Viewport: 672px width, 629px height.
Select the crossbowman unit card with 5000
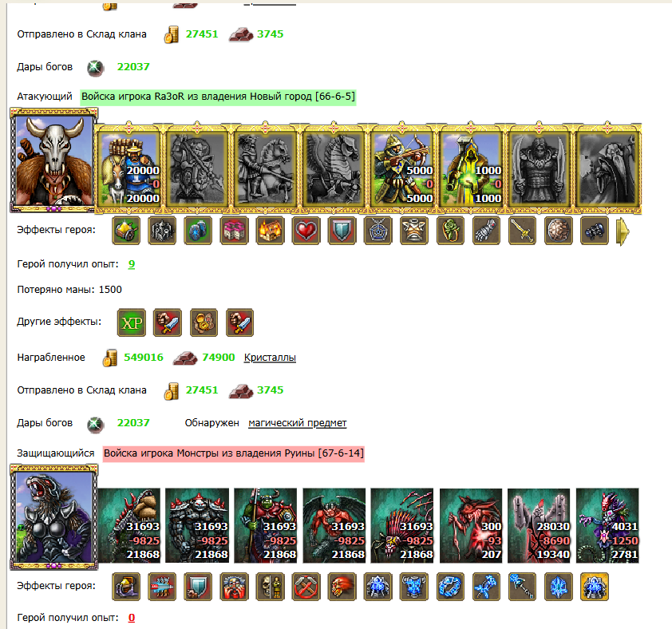tap(402, 168)
